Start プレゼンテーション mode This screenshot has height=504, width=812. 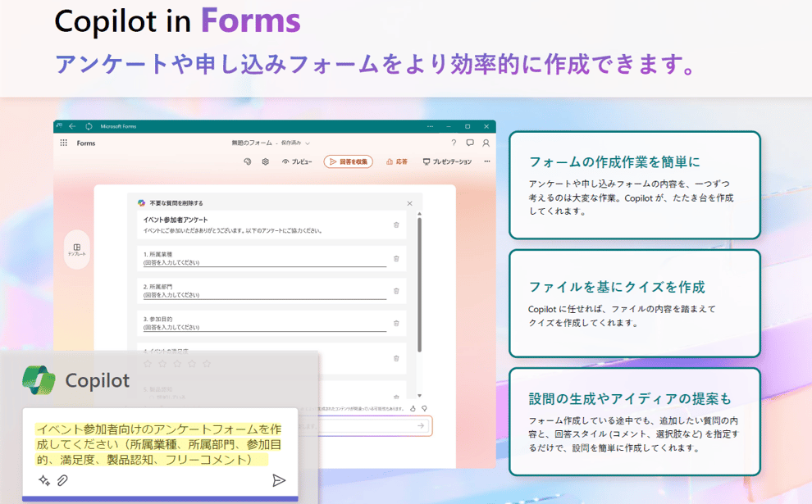(448, 161)
